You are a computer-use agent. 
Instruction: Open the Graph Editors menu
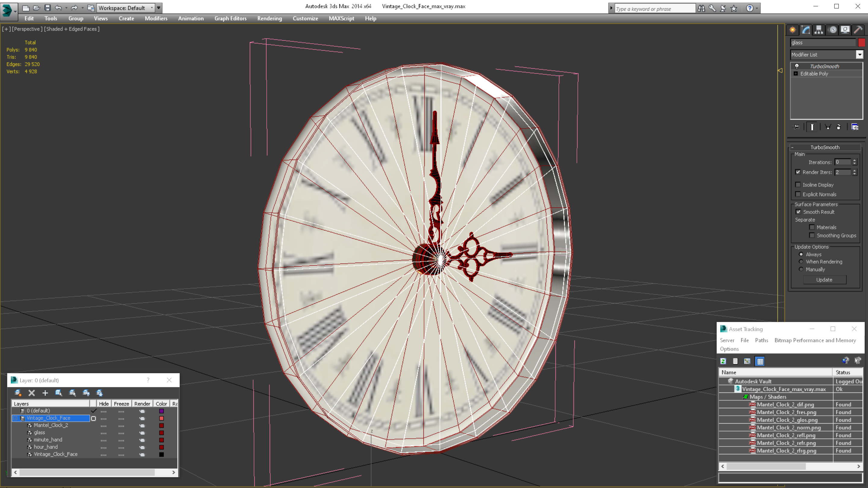pyautogui.click(x=231, y=18)
